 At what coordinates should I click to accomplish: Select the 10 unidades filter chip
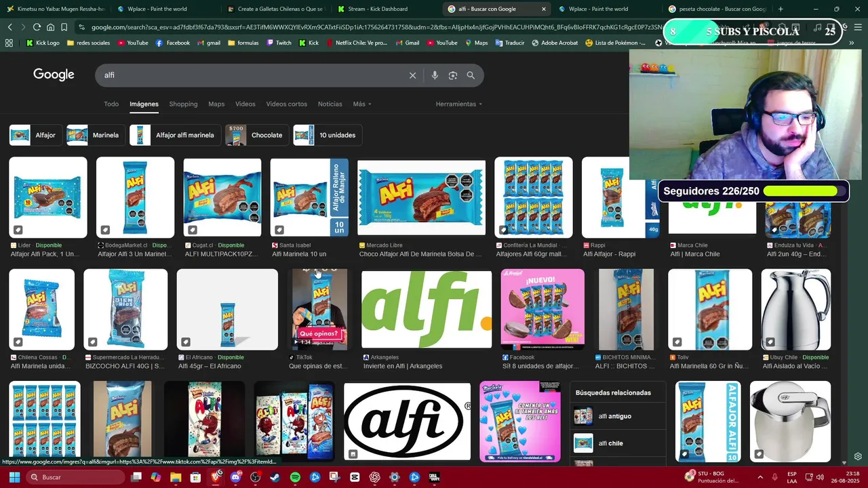pos(327,135)
